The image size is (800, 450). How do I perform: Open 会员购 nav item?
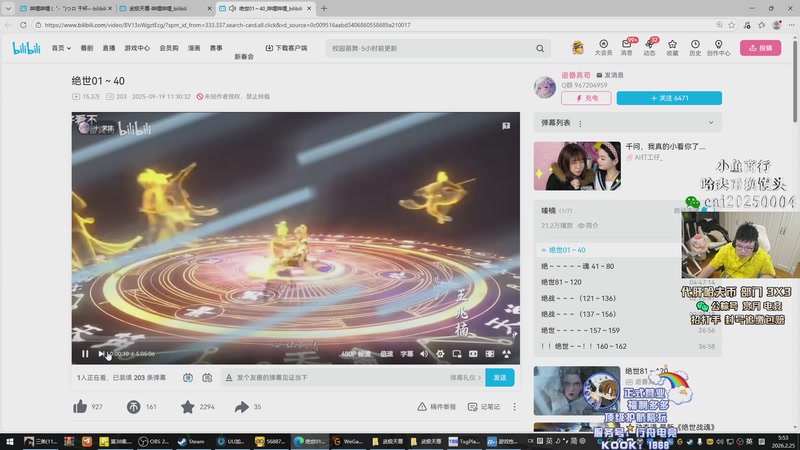pyautogui.click(x=169, y=48)
